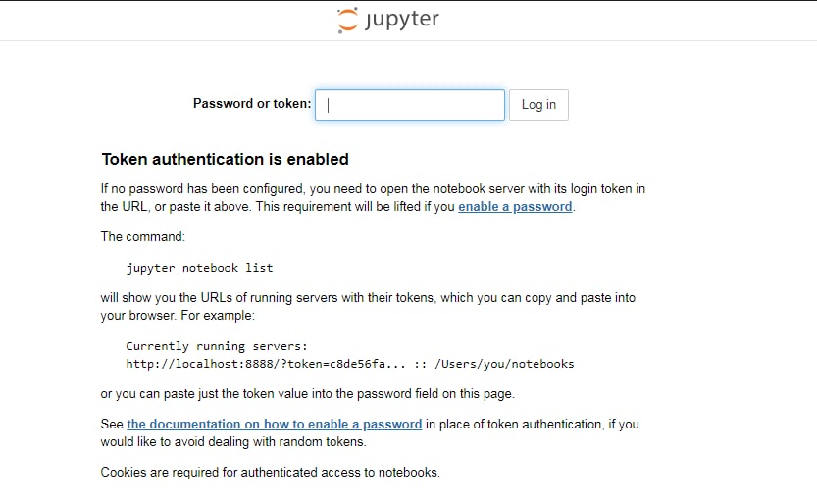817x504 pixels.
Task: Click the "Cookies are required" notice text
Action: (271, 473)
